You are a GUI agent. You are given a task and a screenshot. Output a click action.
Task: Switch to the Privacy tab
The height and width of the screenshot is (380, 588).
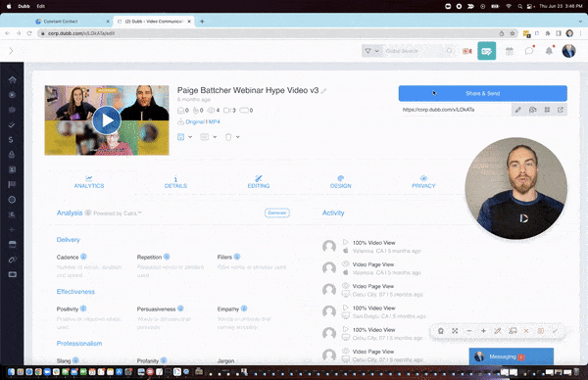[423, 182]
